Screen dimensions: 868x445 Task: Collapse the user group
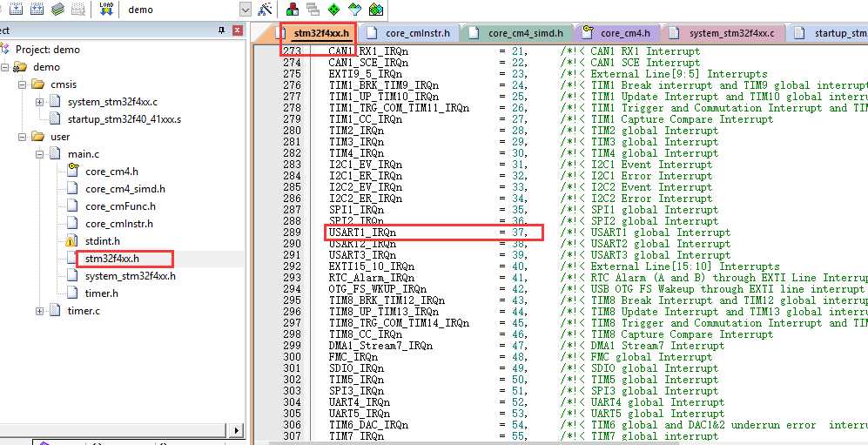pos(23,137)
